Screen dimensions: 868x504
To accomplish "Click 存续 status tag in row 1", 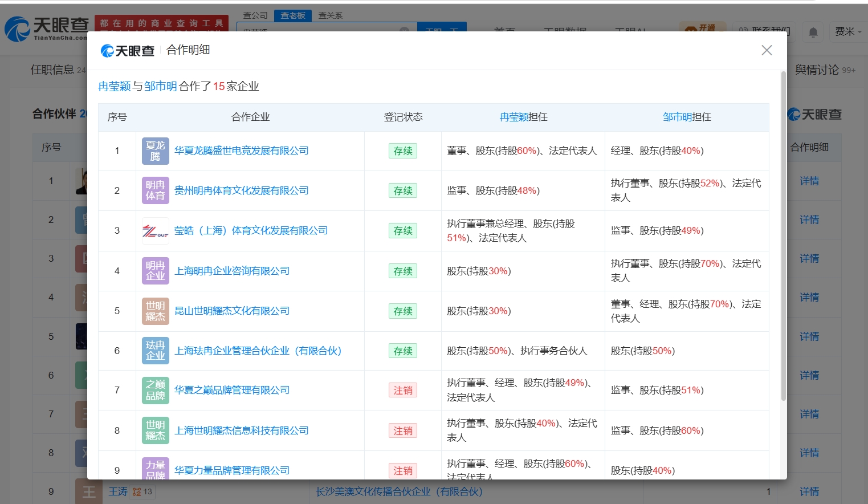I will click(403, 151).
